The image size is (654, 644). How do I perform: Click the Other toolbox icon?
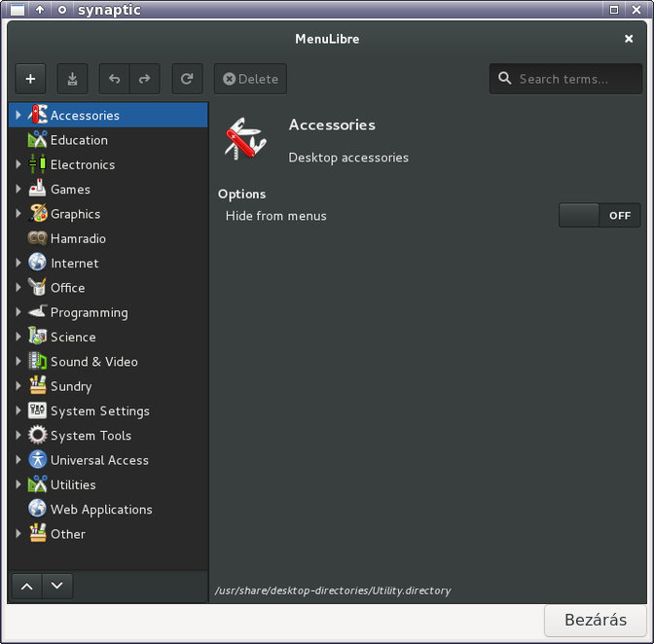tap(38, 533)
